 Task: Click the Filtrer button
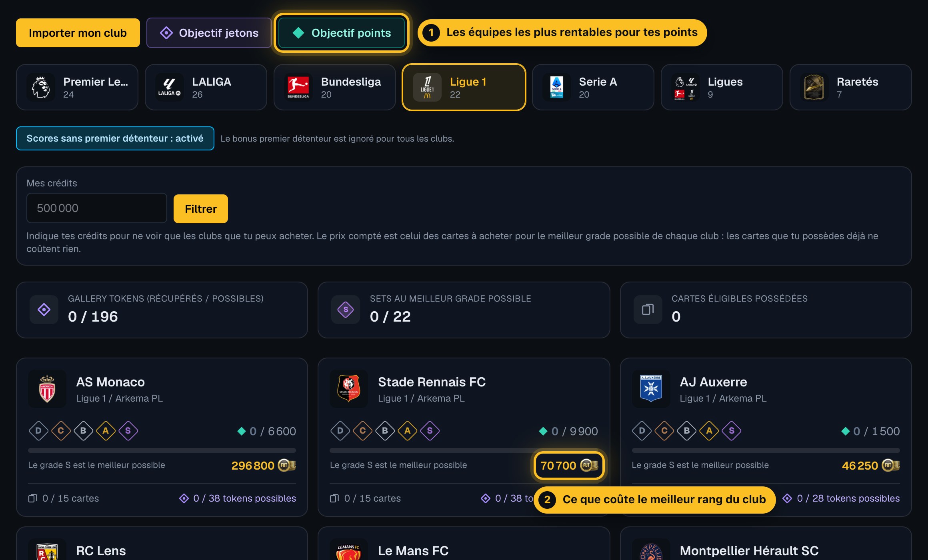(201, 209)
